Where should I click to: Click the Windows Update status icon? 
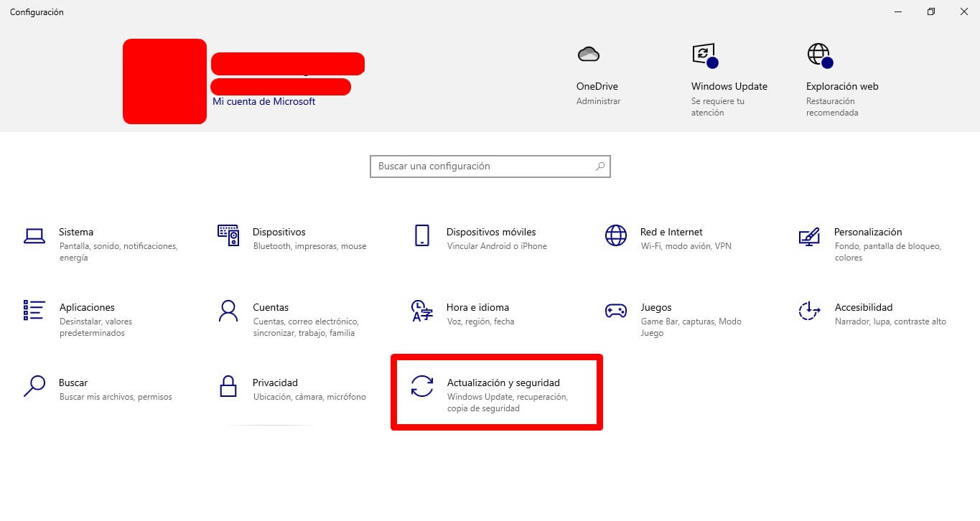[704, 55]
